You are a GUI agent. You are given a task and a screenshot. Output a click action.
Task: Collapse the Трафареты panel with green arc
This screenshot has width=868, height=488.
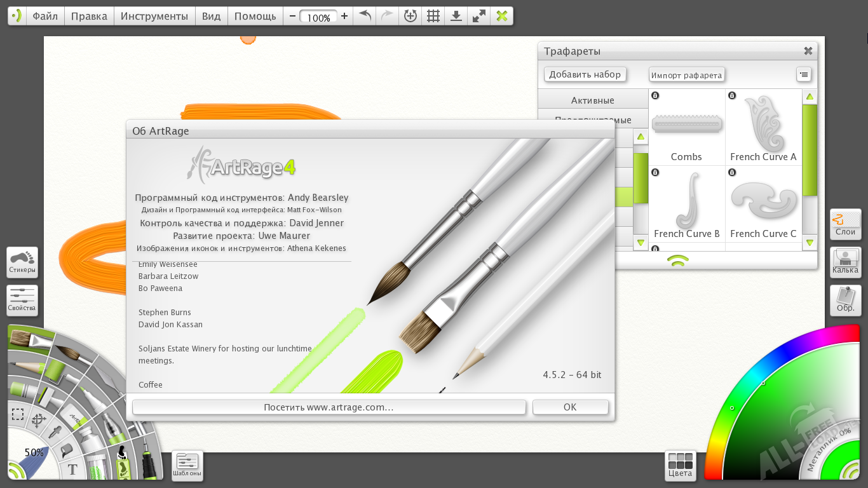click(x=678, y=260)
